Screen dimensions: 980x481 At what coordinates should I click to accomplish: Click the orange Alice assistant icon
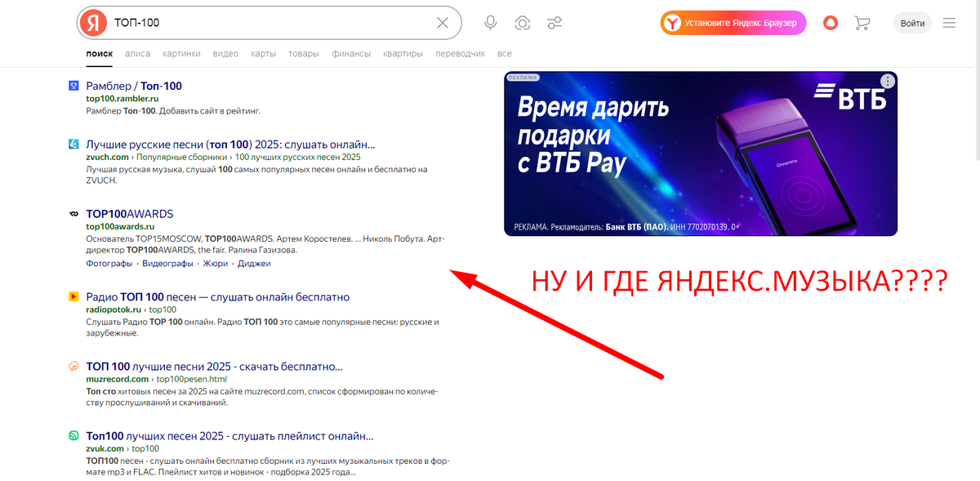pos(831,23)
